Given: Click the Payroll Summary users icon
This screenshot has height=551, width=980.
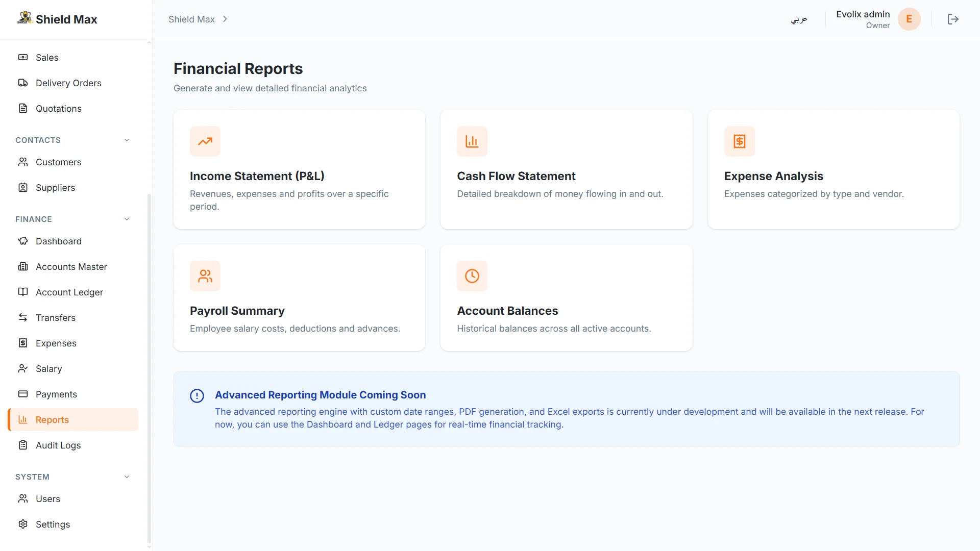Looking at the screenshot, I should pyautogui.click(x=205, y=276).
